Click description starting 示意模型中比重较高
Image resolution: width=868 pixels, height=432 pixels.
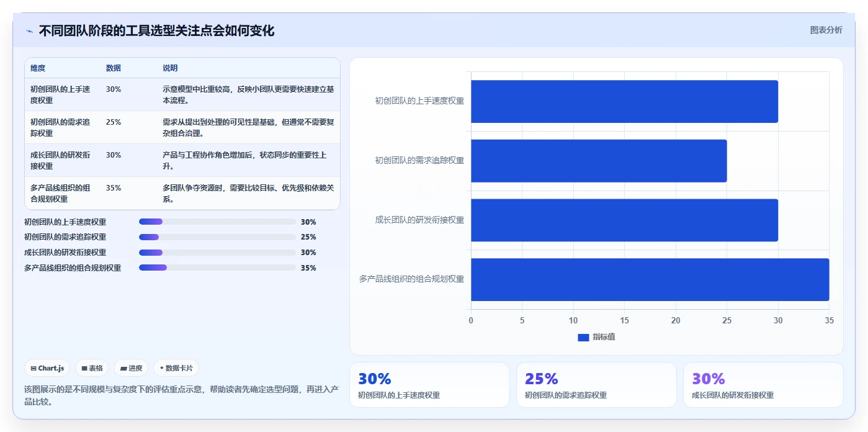(x=248, y=94)
